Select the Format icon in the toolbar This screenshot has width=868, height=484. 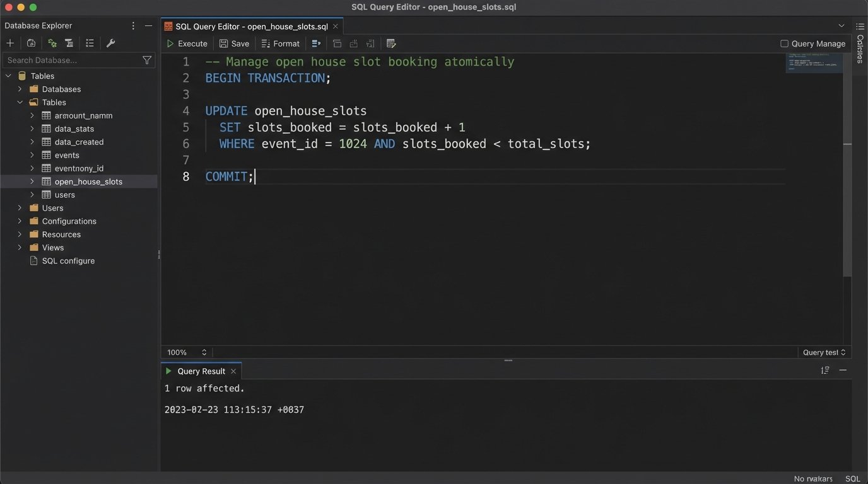point(266,43)
